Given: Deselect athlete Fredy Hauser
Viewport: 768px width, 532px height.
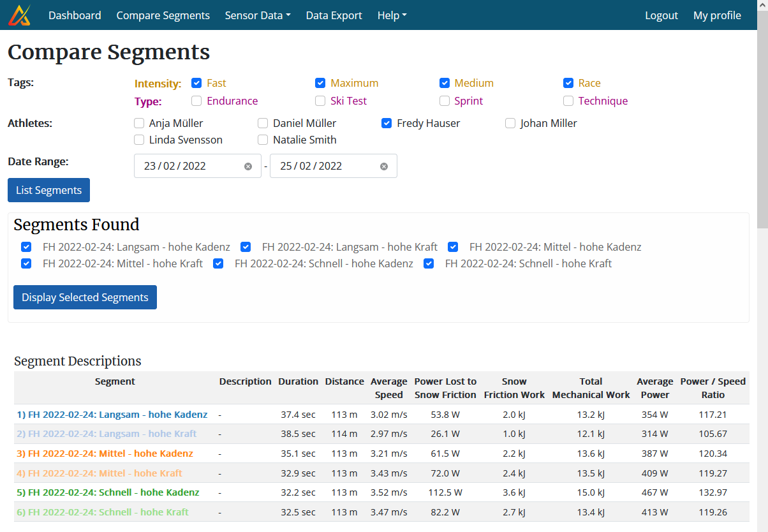Looking at the screenshot, I should 387,122.
